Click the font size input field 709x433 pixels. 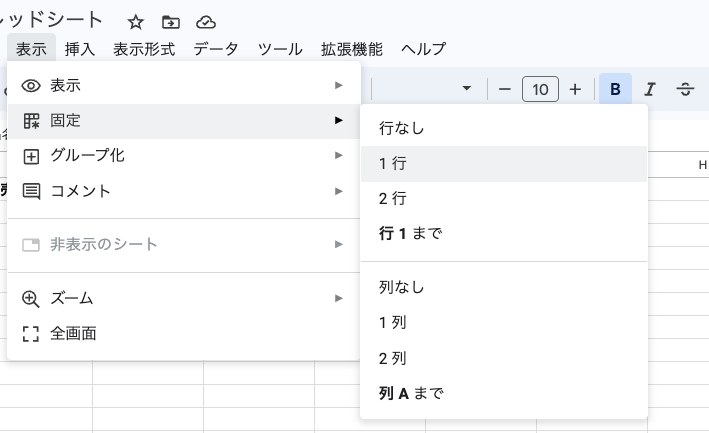point(540,89)
